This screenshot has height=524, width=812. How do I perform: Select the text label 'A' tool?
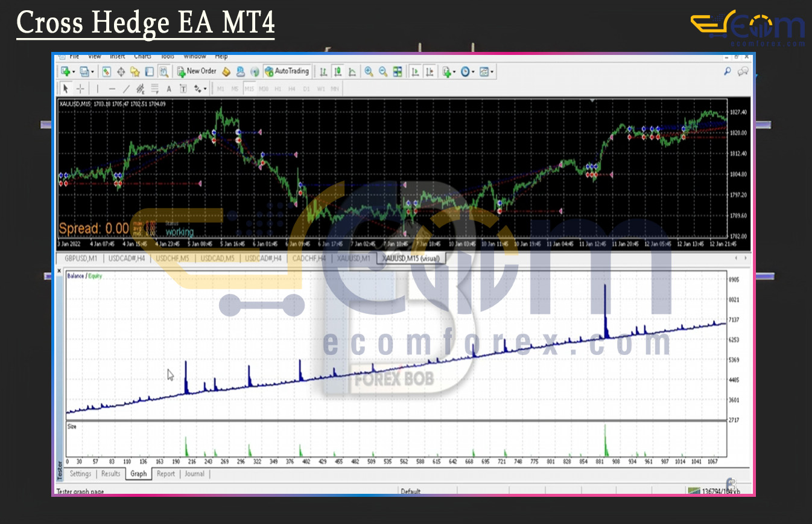click(x=169, y=89)
